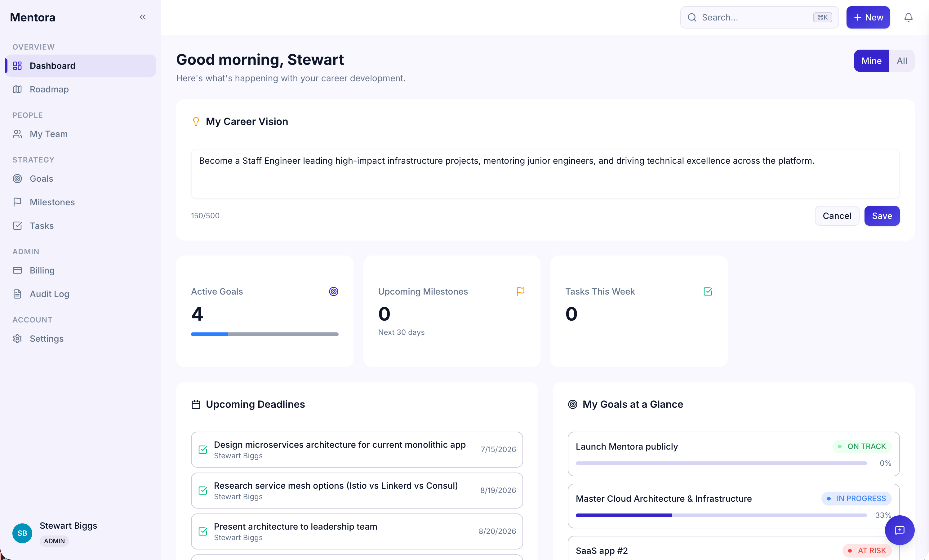Image resolution: width=929 pixels, height=560 pixels.
Task: Open the Dashboard page in sidebar
Action: 81,66
